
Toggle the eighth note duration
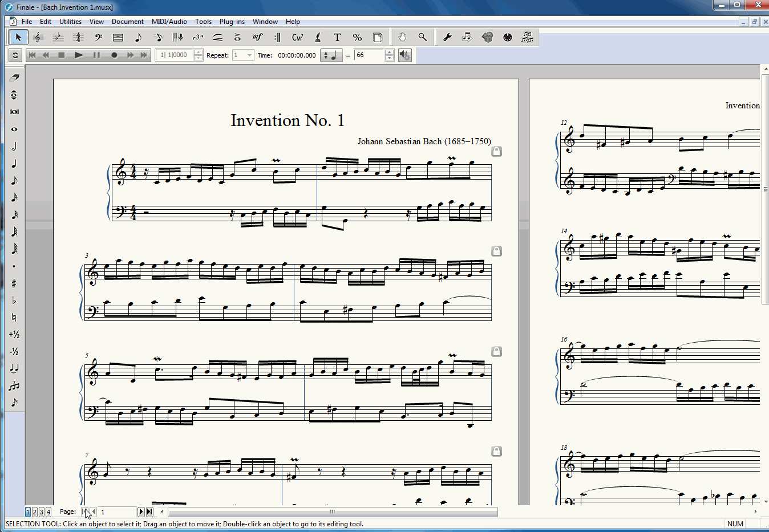click(14, 181)
